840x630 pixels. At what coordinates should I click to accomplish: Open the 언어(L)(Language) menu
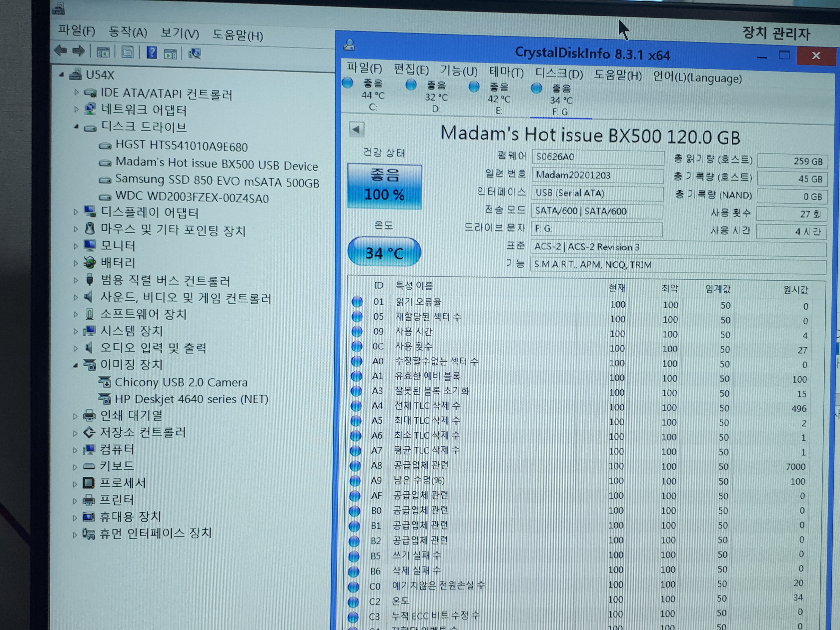tap(697, 77)
